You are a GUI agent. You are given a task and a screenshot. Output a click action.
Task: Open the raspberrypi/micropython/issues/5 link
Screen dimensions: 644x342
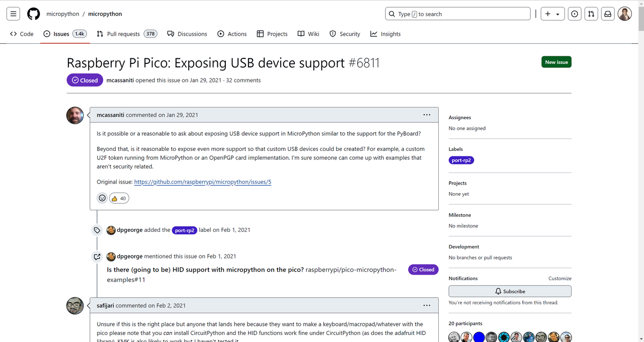(x=203, y=182)
